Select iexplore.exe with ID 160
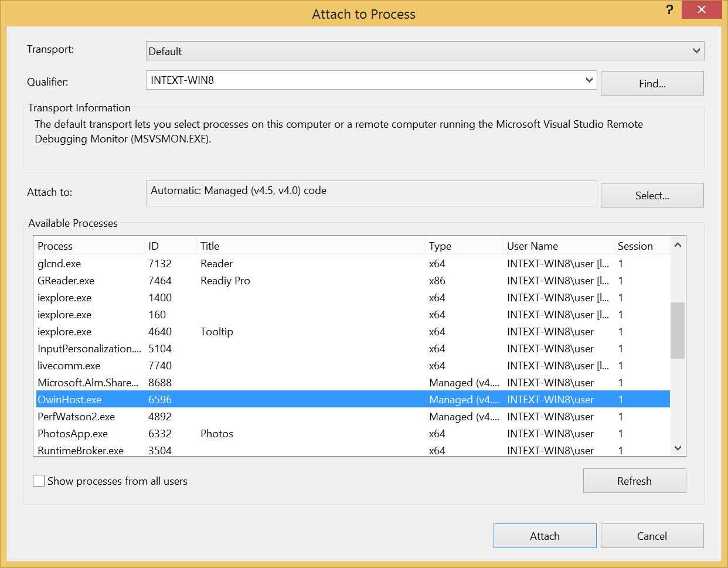 (352, 315)
